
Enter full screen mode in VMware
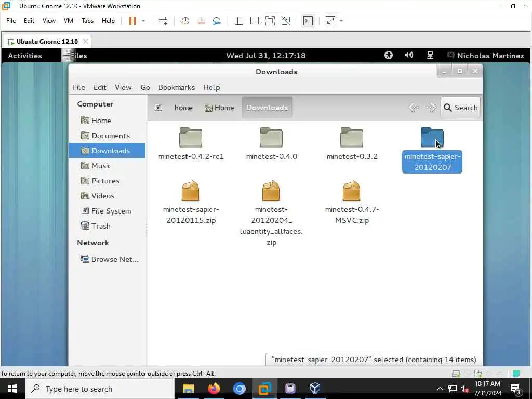coord(270,21)
